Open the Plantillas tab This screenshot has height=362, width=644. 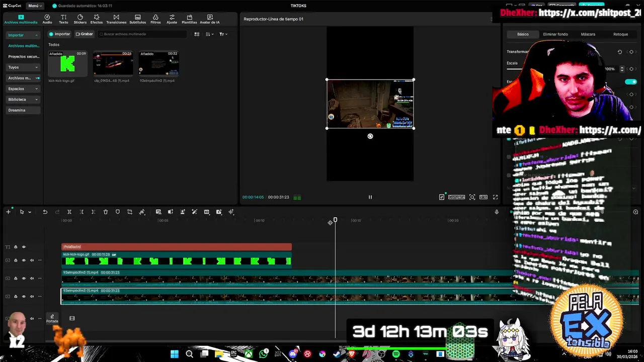point(189,19)
